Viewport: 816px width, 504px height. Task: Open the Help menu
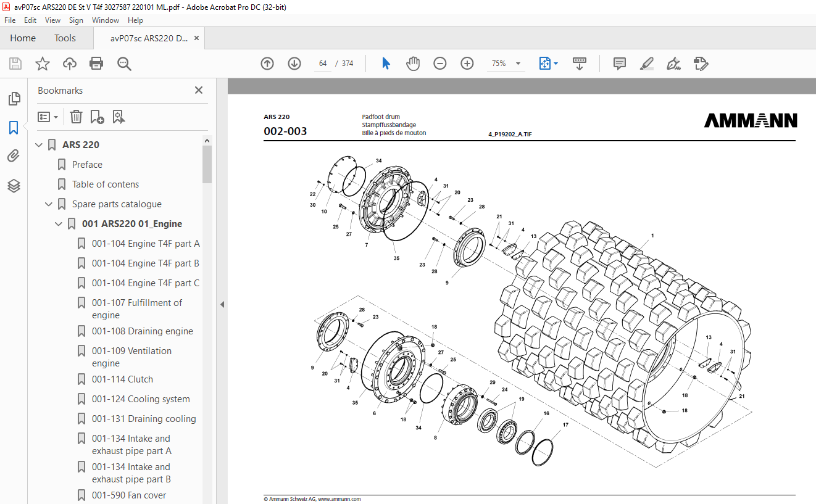135,20
